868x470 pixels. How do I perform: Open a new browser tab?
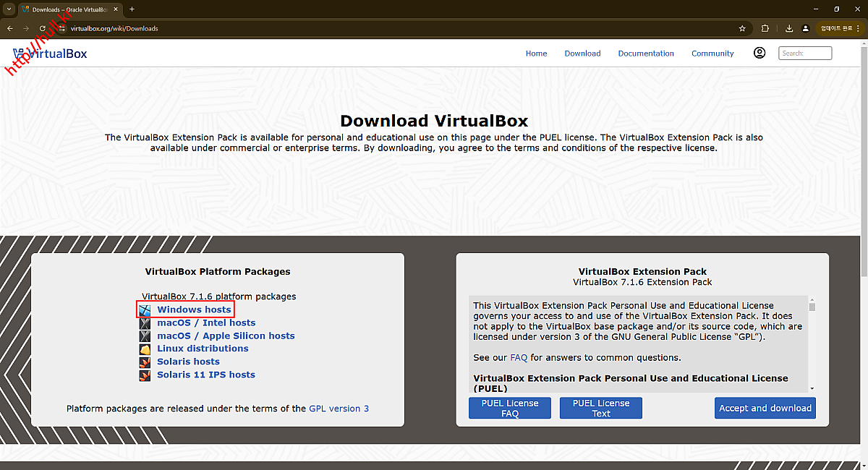[x=132, y=9]
